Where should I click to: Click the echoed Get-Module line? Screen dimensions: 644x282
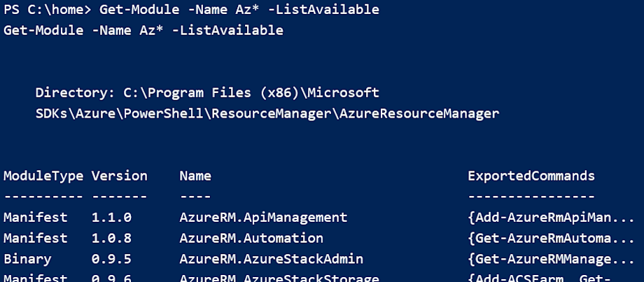(x=143, y=30)
